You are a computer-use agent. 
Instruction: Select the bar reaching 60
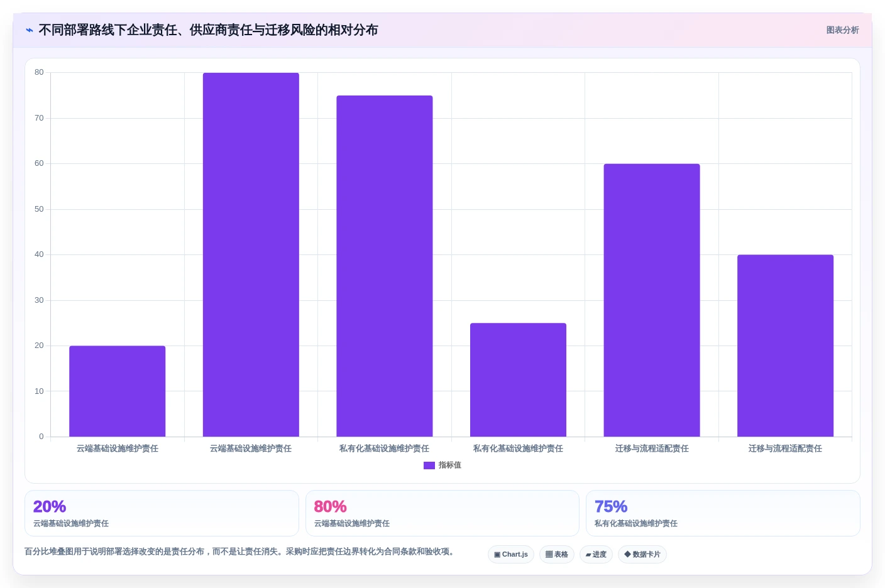(652, 300)
